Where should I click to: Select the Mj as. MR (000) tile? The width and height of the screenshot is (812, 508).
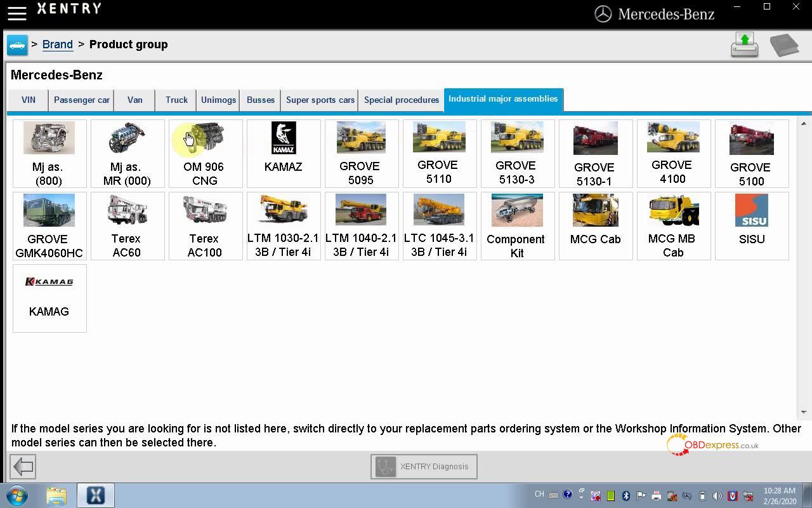pyautogui.click(x=128, y=154)
